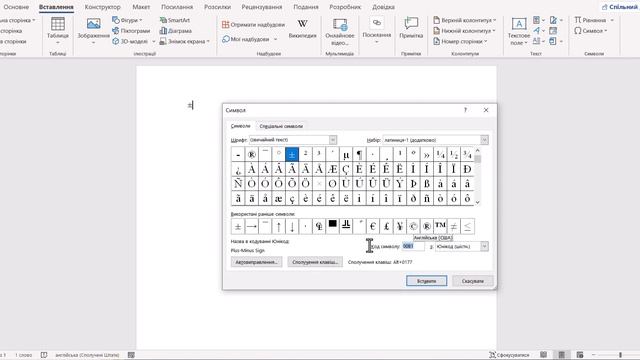Open the Подання ribbon tab
Viewport: 640px width, 360px height.
point(306,7)
